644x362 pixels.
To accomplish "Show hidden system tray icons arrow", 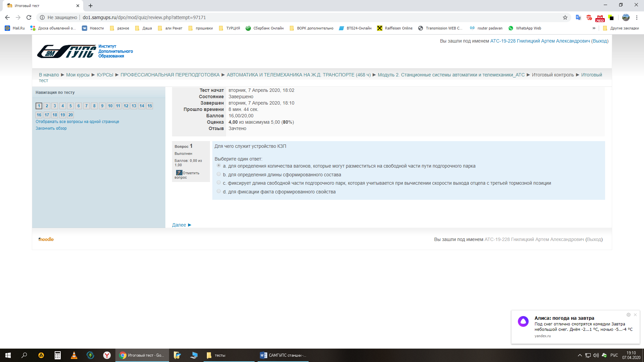I will click(580, 355).
